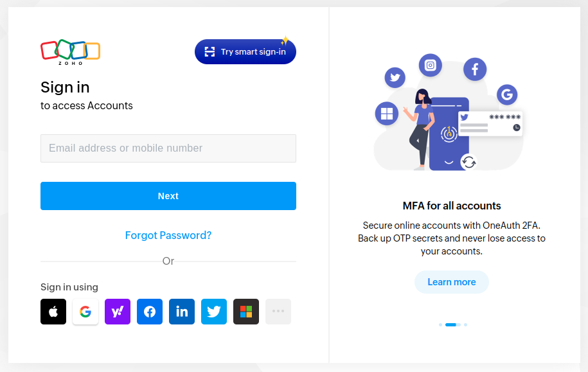This screenshot has width=588, height=372.
Task: Click the Zoho logo
Action: click(x=71, y=52)
